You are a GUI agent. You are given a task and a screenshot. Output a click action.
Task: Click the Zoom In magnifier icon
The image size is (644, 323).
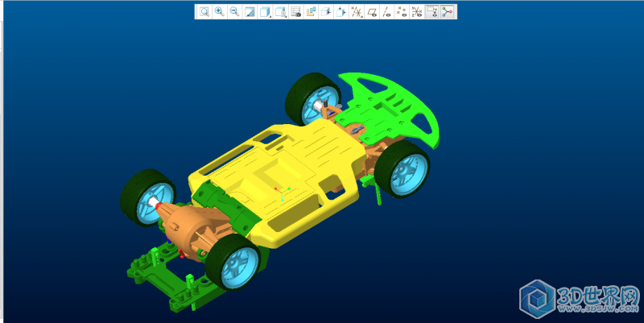click(x=220, y=11)
